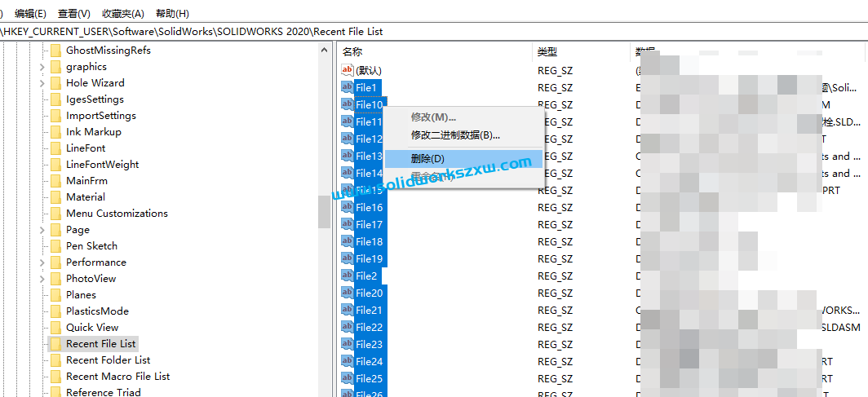Select the graphics folder icon
Screen dimensions: 868x397
55,67
